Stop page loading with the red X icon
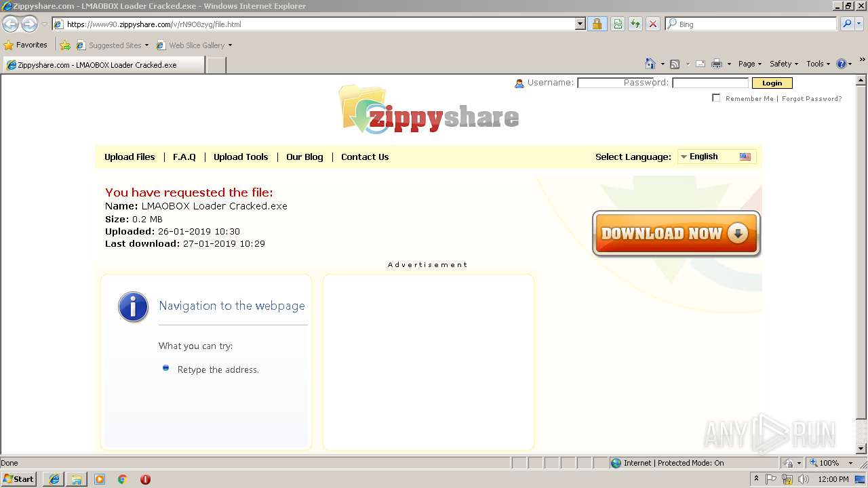The width and height of the screenshot is (868, 488). [653, 24]
